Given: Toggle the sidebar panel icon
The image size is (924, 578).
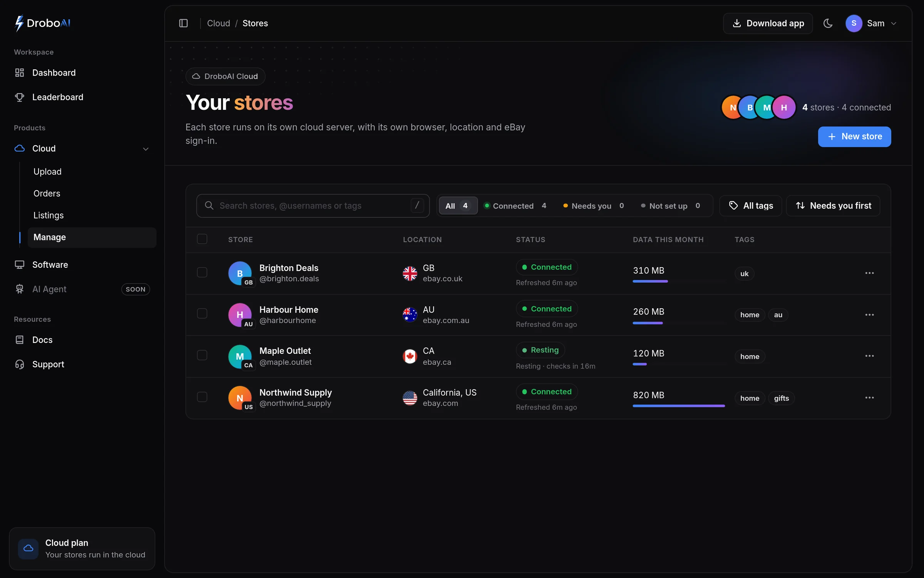Looking at the screenshot, I should point(183,23).
